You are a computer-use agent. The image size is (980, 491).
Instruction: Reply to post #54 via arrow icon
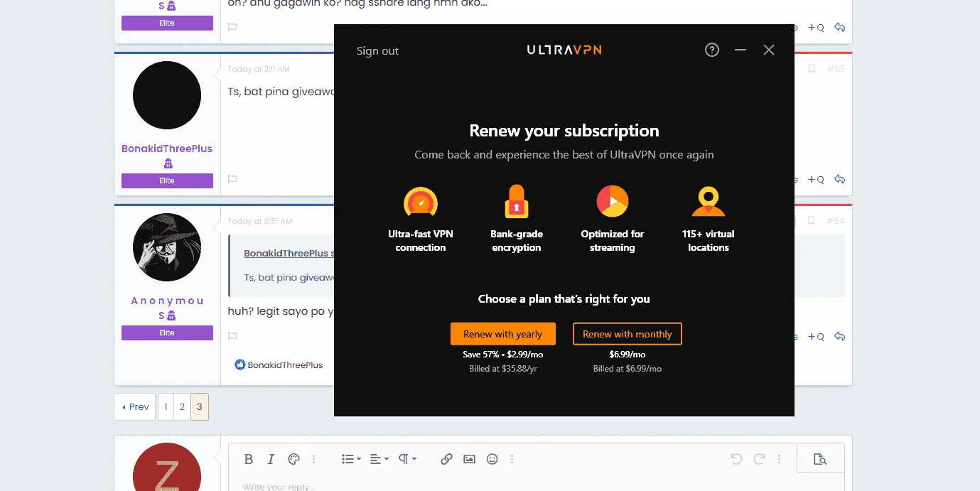coord(839,337)
